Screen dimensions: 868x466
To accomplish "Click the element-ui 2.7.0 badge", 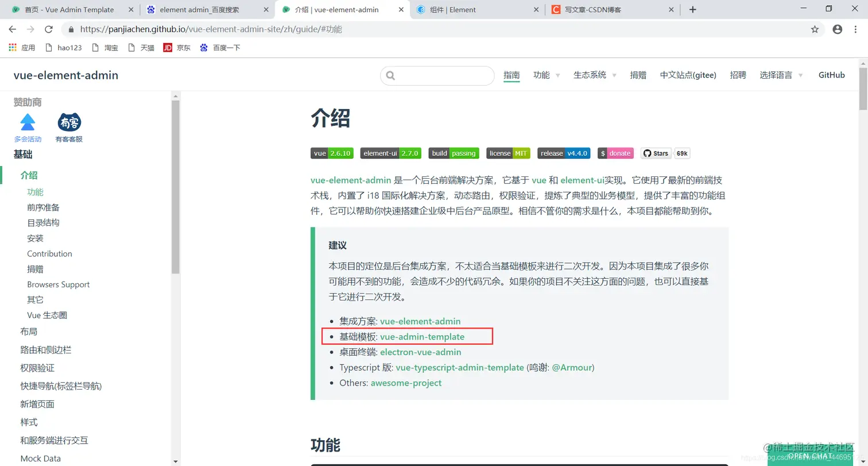I will point(391,153).
